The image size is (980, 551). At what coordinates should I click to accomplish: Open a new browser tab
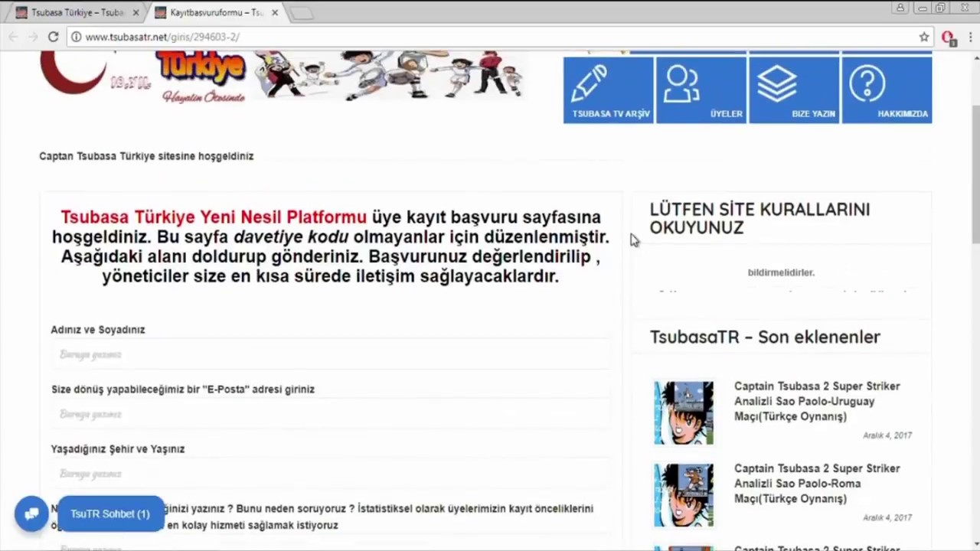click(x=302, y=13)
